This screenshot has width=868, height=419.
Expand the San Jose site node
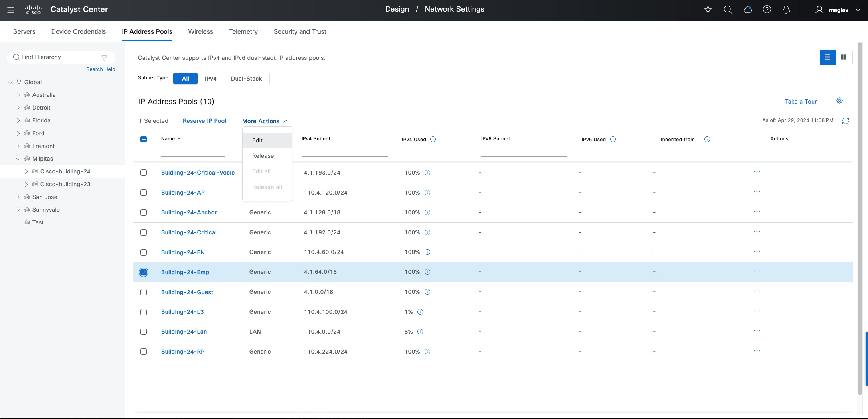pos(18,197)
